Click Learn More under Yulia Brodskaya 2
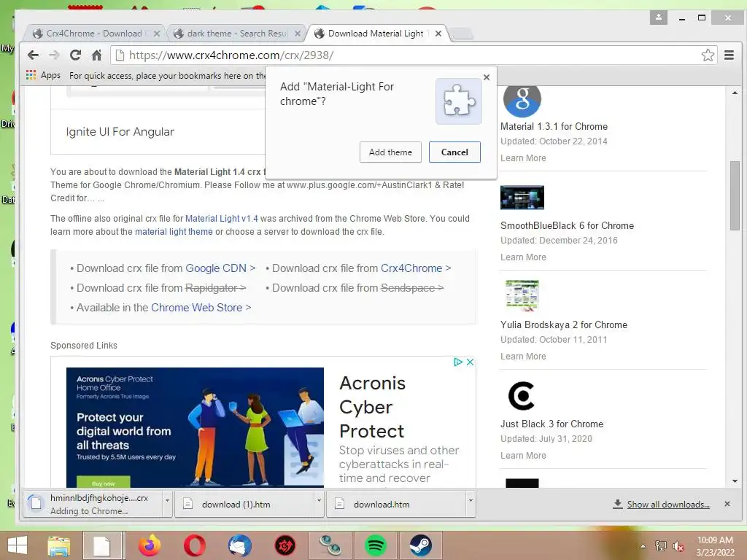Screen dimensions: 747x560 pos(523,356)
